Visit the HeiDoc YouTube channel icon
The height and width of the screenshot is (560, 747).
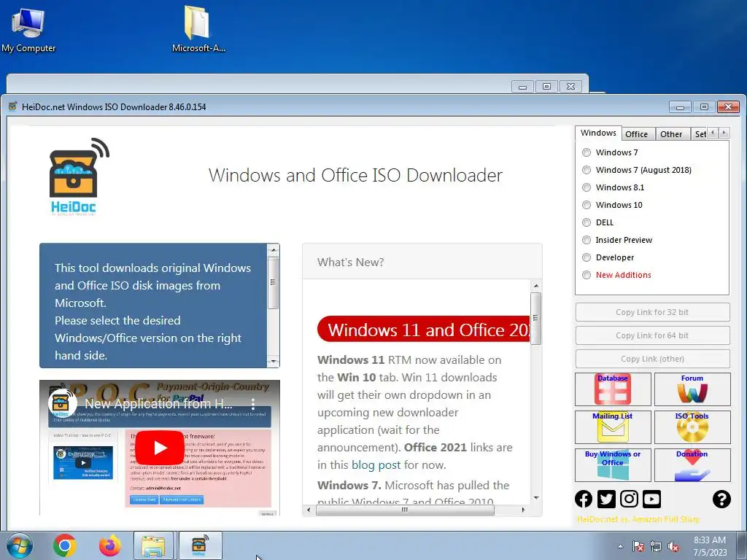click(651, 499)
